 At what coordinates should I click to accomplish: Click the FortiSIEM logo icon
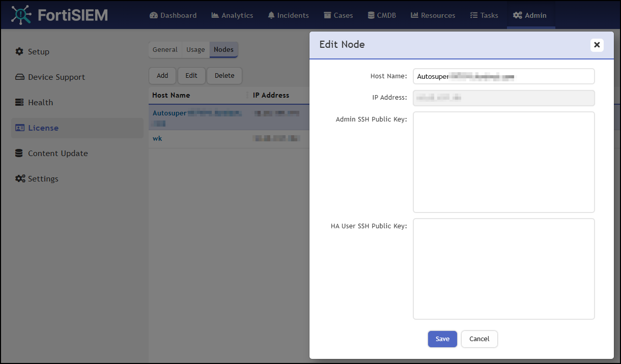pyautogui.click(x=21, y=15)
